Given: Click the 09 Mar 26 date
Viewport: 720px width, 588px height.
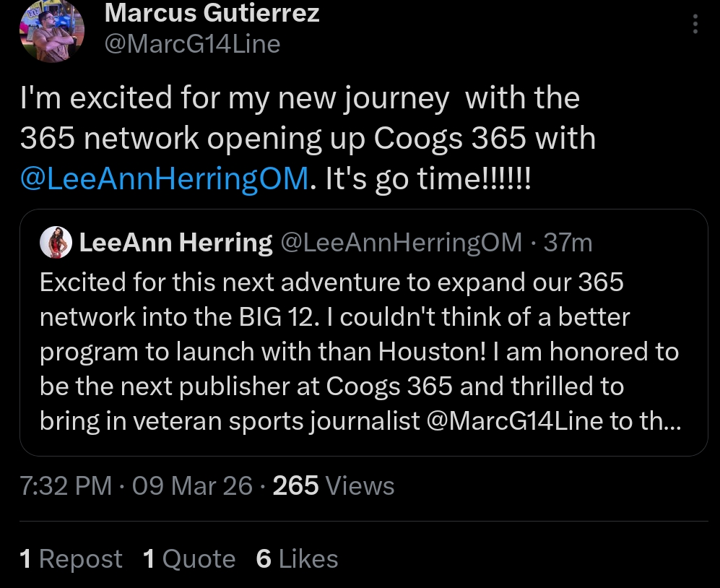Looking at the screenshot, I should (192, 485).
